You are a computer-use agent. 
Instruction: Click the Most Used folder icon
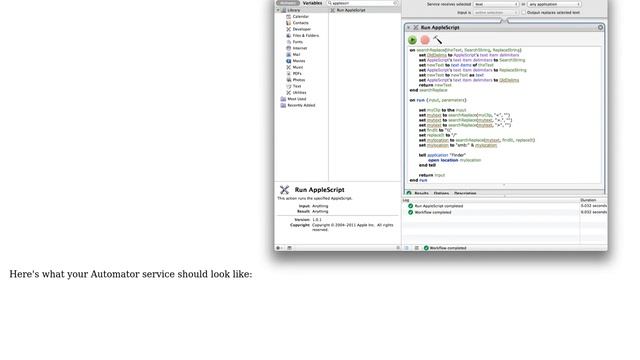click(x=283, y=99)
